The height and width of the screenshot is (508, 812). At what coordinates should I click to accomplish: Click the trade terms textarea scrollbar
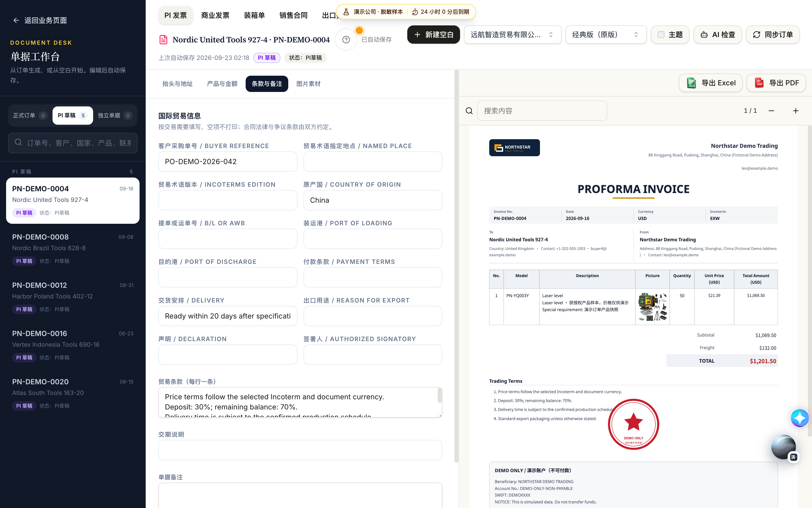click(439, 395)
